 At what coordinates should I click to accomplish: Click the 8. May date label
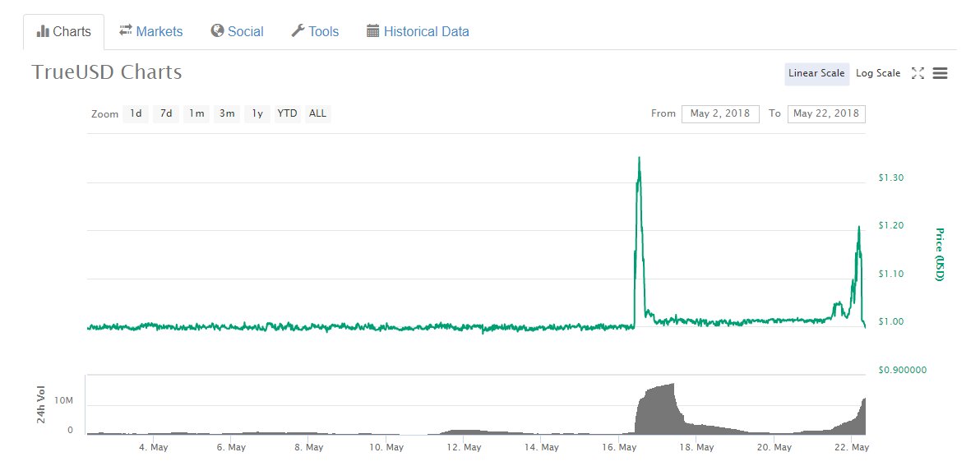coord(309,447)
